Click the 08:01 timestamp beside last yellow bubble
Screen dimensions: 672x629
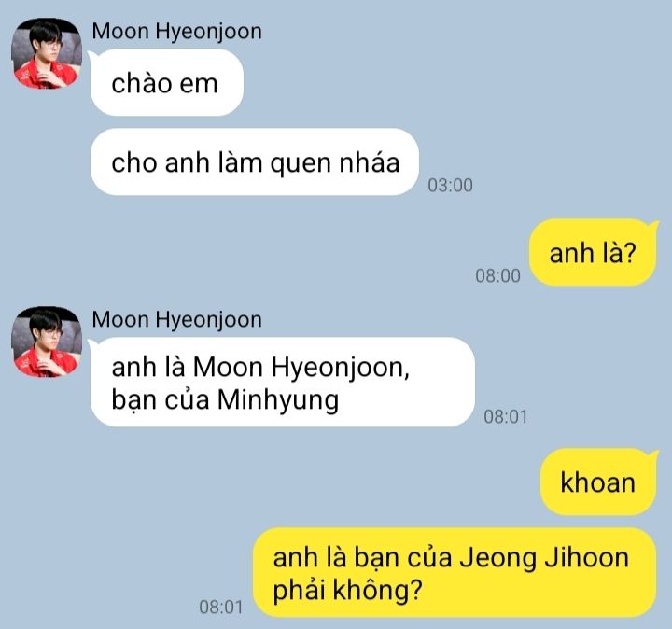tap(220, 608)
